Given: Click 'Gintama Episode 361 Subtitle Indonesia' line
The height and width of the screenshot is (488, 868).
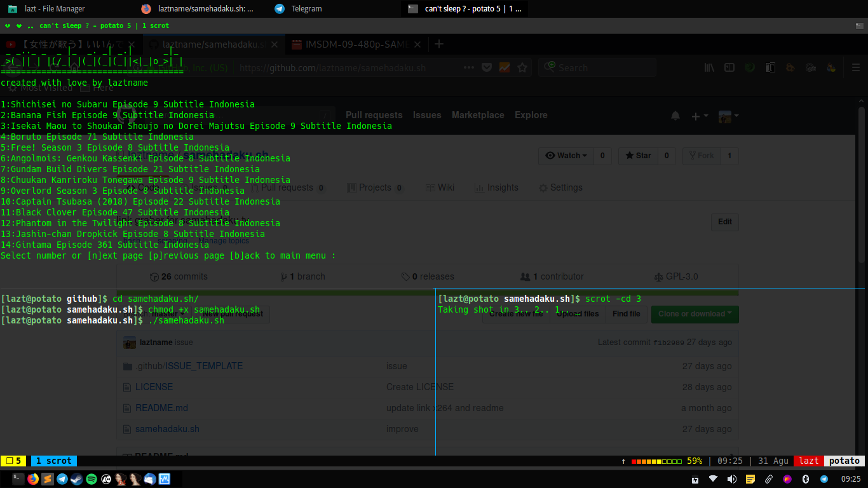Looking at the screenshot, I should point(105,245).
